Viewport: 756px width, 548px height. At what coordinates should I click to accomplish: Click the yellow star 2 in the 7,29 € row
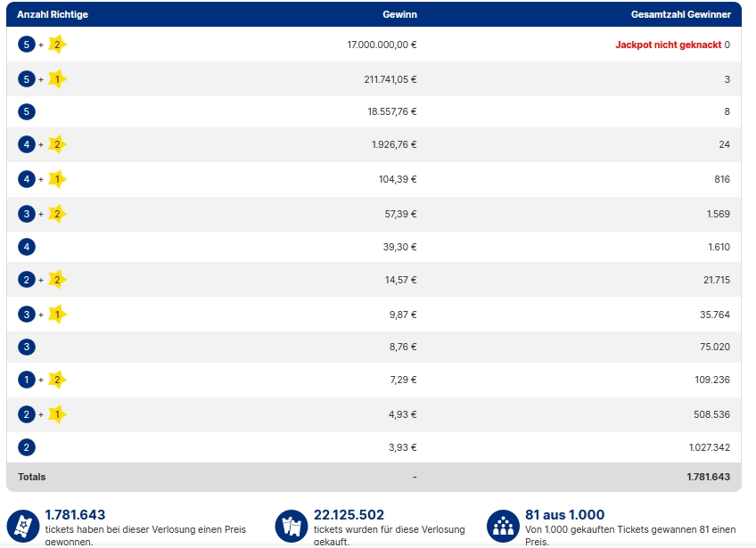(x=57, y=380)
